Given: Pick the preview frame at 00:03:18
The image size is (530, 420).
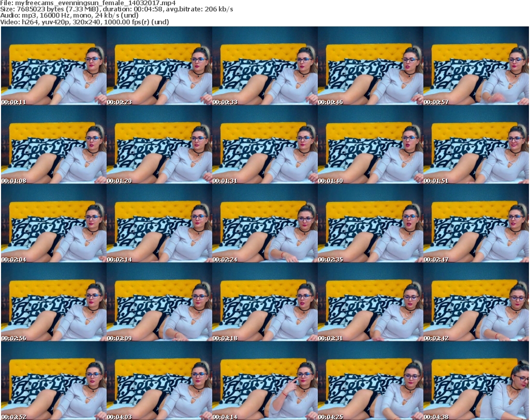Looking at the screenshot, I should click(x=265, y=302).
